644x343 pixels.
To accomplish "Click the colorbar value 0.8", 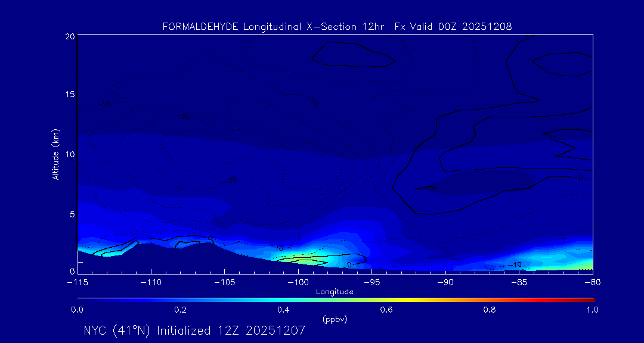I will tap(490, 310).
